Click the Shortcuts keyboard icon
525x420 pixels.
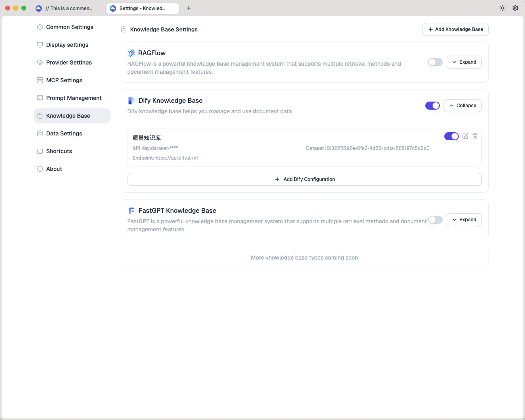pyautogui.click(x=40, y=151)
